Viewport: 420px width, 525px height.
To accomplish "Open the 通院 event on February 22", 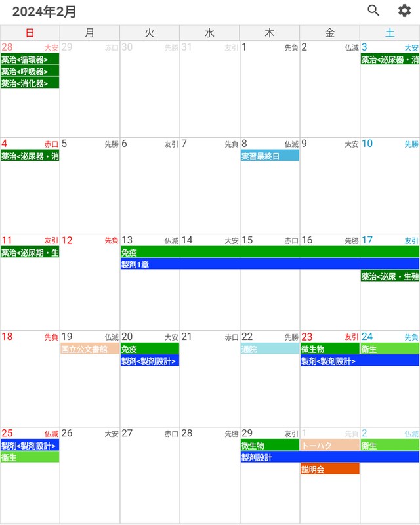I will [x=270, y=348].
